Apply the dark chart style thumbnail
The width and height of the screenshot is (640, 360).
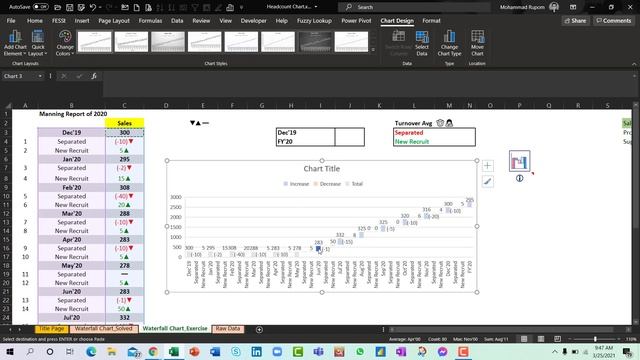click(315, 42)
